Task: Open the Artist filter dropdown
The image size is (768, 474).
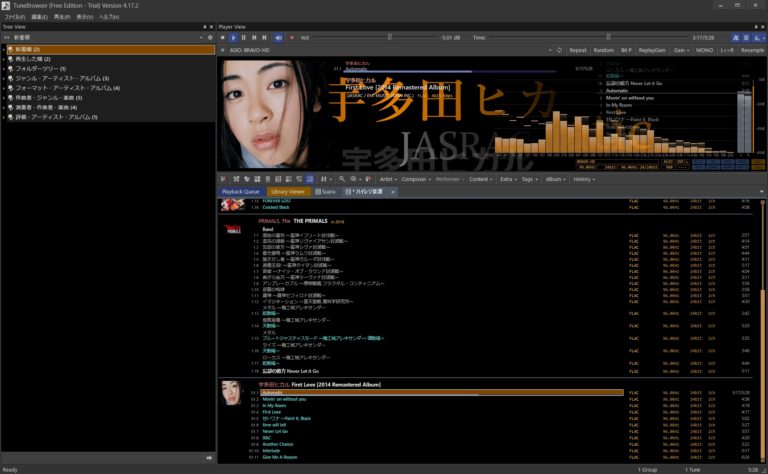Action: pyautogui.click(x=388, y=179)
